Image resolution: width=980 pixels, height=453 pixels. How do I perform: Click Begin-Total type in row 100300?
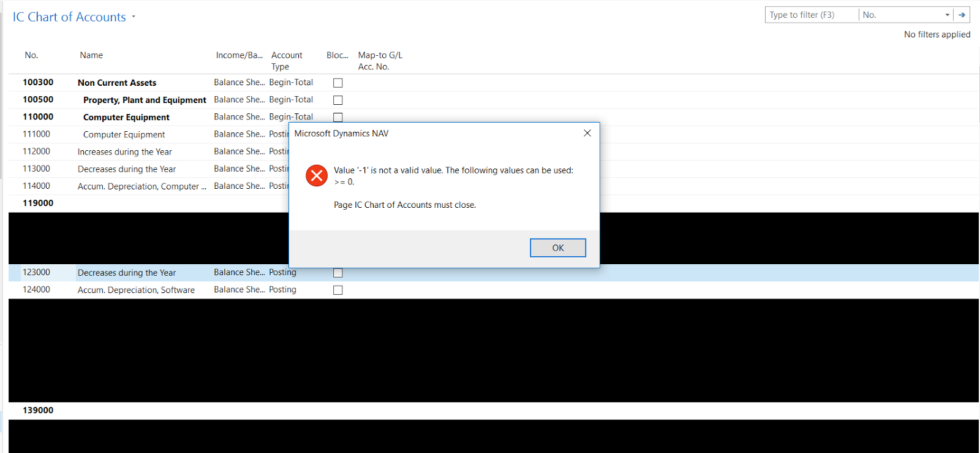(x=291, y=82)
